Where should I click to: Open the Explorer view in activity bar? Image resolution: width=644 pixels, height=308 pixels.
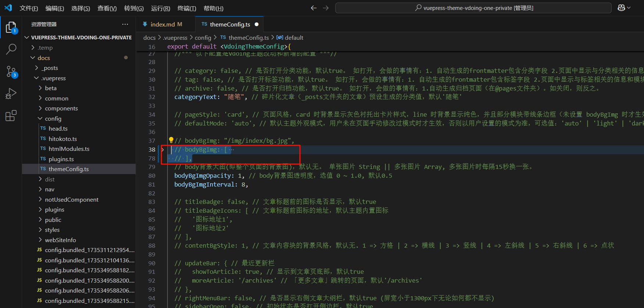(11, 28)
